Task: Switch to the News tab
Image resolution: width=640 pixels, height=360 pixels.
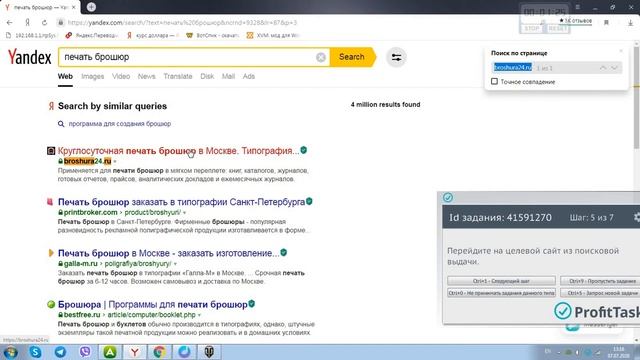Action: pyautogui.click(x=147, y=76)
